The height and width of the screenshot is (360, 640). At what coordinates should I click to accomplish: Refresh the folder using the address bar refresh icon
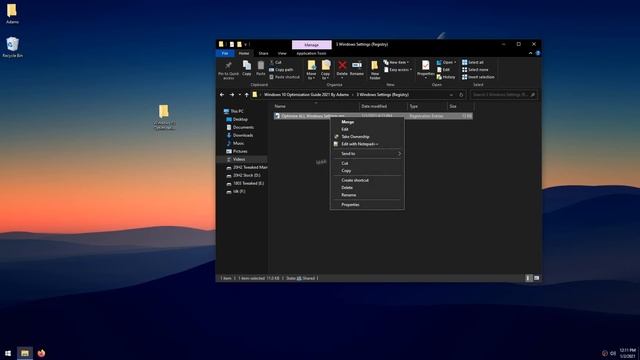[461, 95]
